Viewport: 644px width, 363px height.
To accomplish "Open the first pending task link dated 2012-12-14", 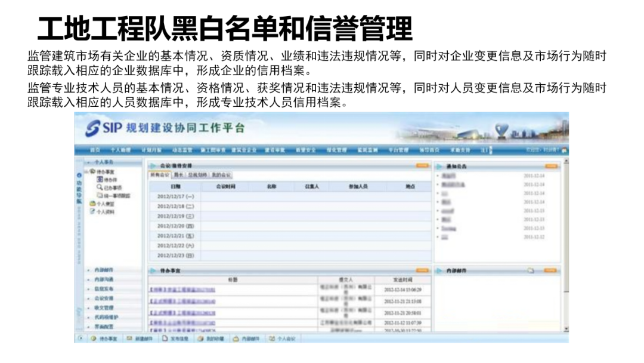I will 182,290.
